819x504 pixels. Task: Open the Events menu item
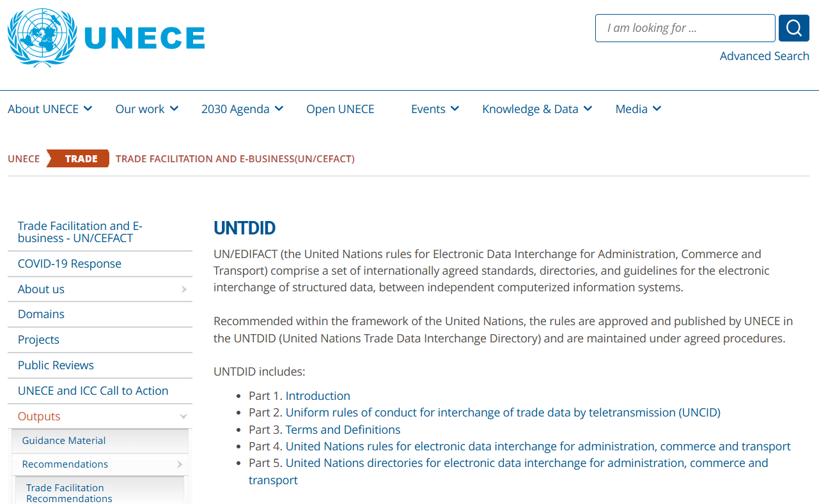(x=428, y=109)
